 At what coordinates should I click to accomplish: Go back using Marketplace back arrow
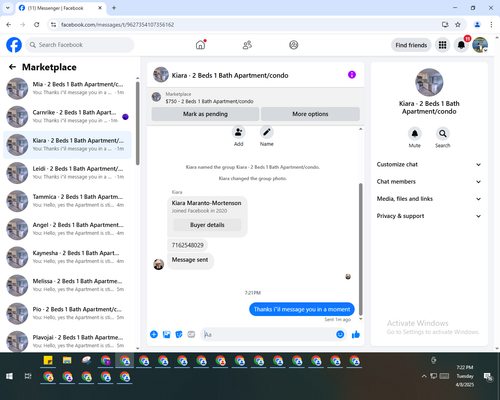[12, 67]
